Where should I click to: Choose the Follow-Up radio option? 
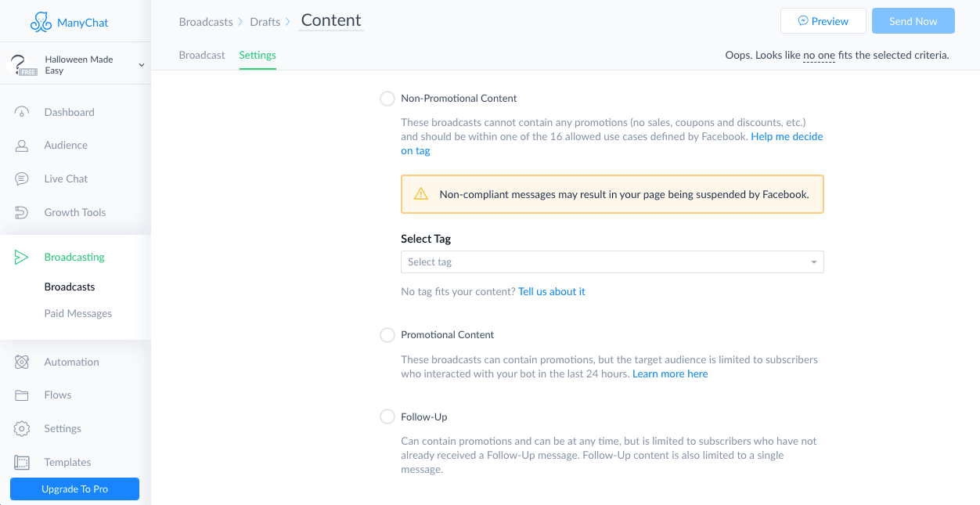click(387, 417)
